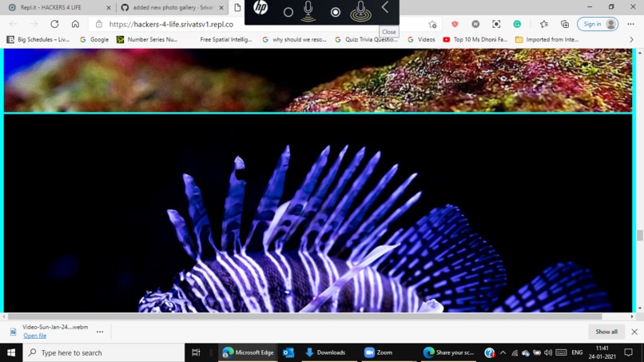This screenshot has height=362, width=644.
Task: Click Show all downloads button
Action: tap(606, 332)
